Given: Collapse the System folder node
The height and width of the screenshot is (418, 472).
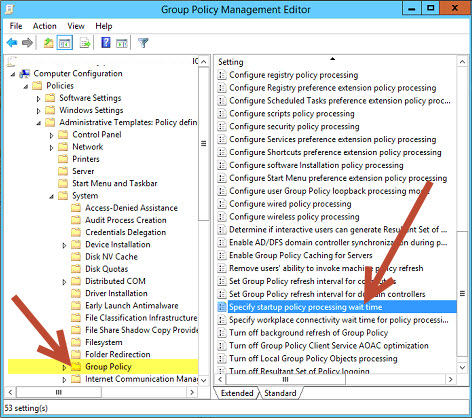Looking at the screenshot, I should [51, 196].
